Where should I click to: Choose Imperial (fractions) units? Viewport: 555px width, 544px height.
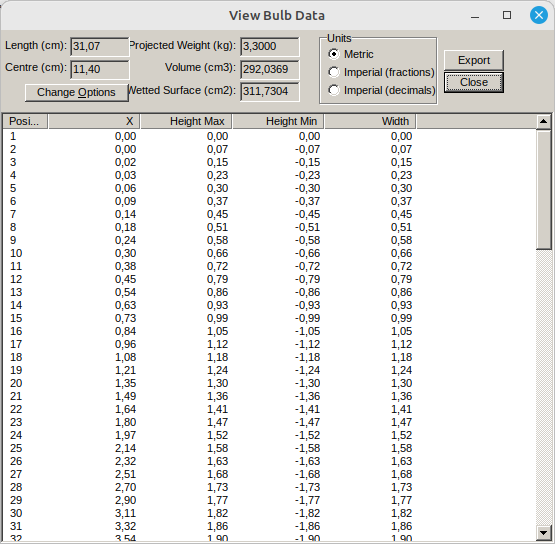pyautogui.click(x=333, y=72)
